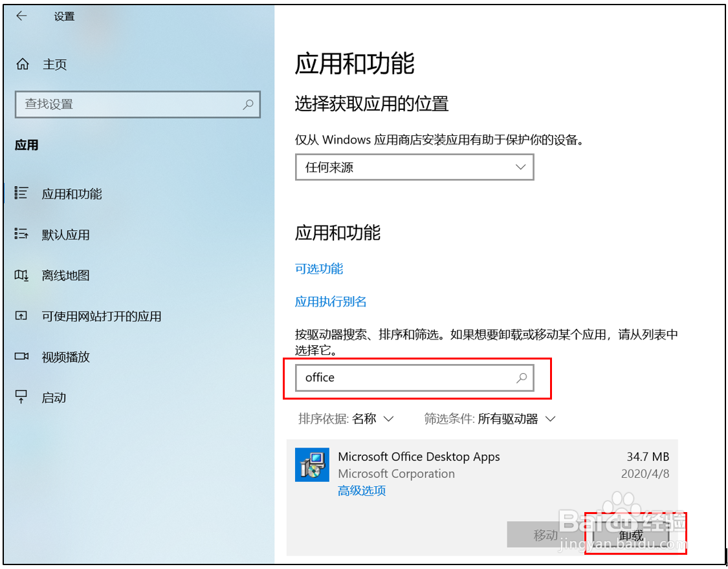
Task: Open the 应用执行别名 link
Action: pos(331,301)
